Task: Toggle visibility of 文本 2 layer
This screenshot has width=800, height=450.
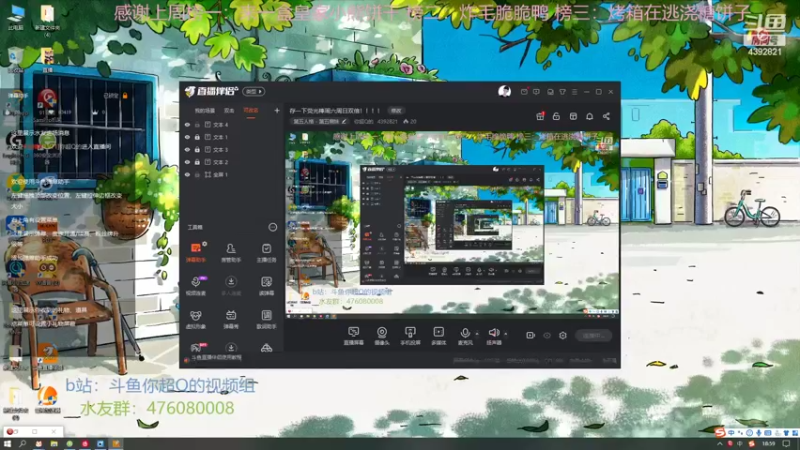Action: pyautogui.click(x=187, y=162)
